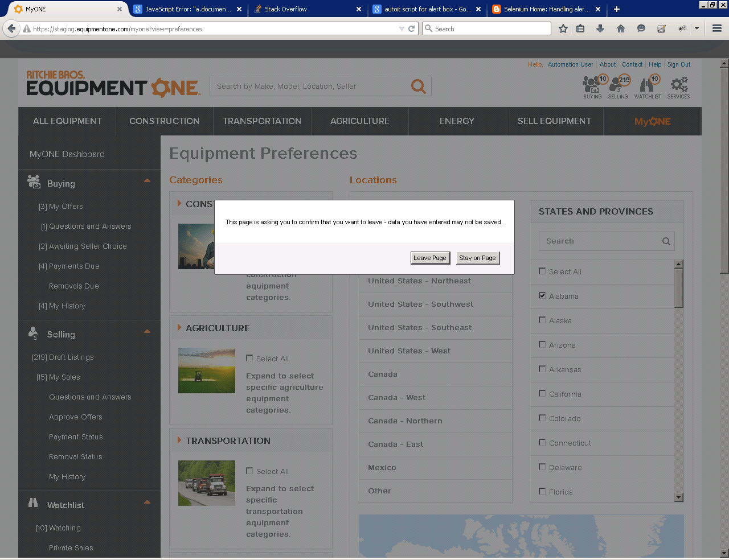Open the Contact link

(632, 65)
